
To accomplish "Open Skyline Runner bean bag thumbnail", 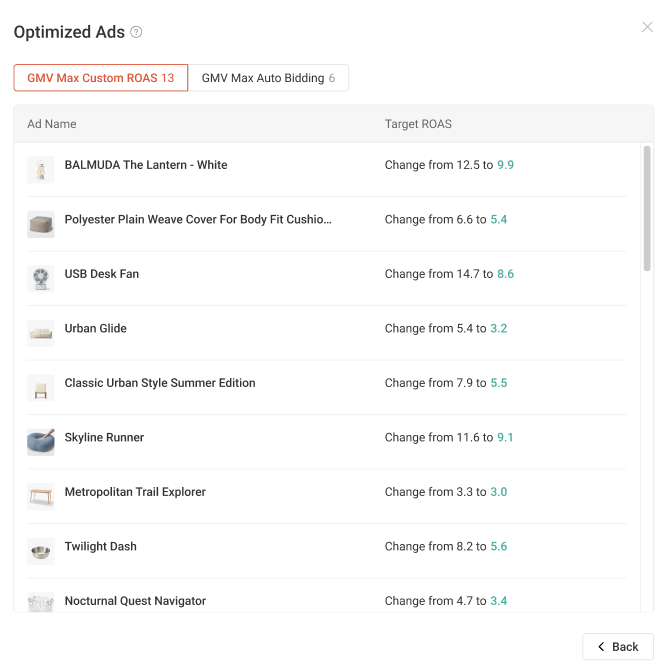I will click(41, 442).
